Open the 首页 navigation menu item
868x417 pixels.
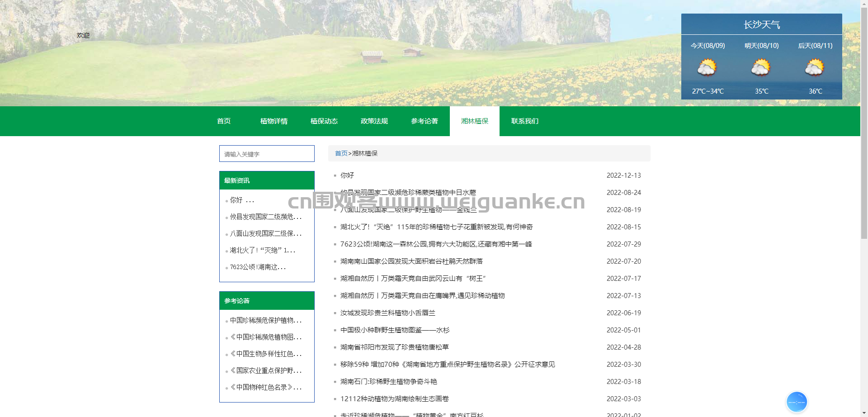coord(224,121)
